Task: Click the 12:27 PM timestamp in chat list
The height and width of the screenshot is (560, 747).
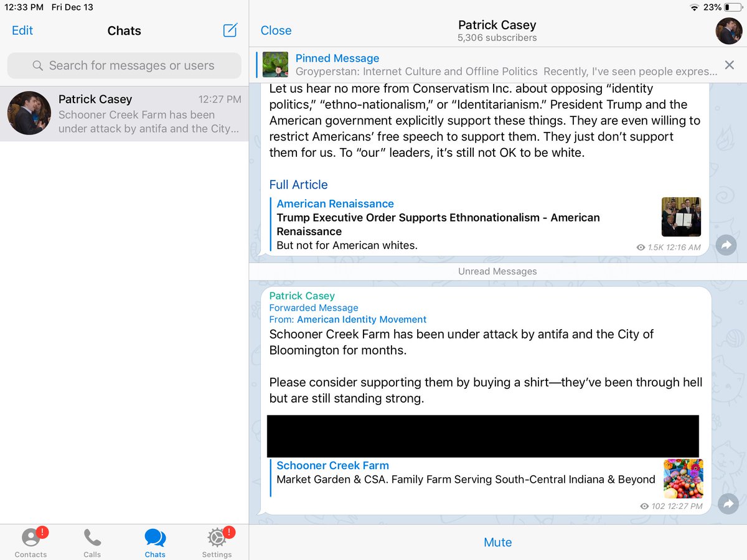Action: coord(220,100)
